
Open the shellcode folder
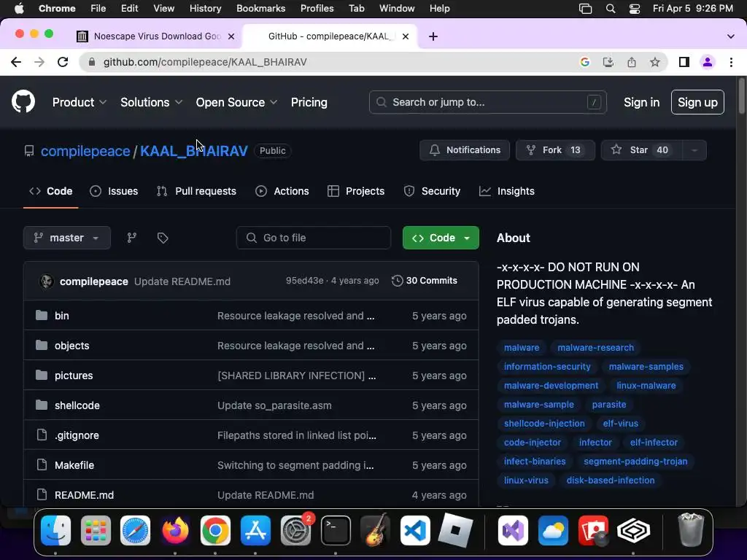click(77, 405)
